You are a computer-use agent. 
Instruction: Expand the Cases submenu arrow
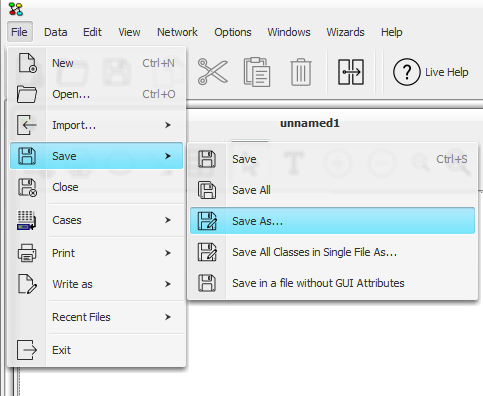point(168,220)
